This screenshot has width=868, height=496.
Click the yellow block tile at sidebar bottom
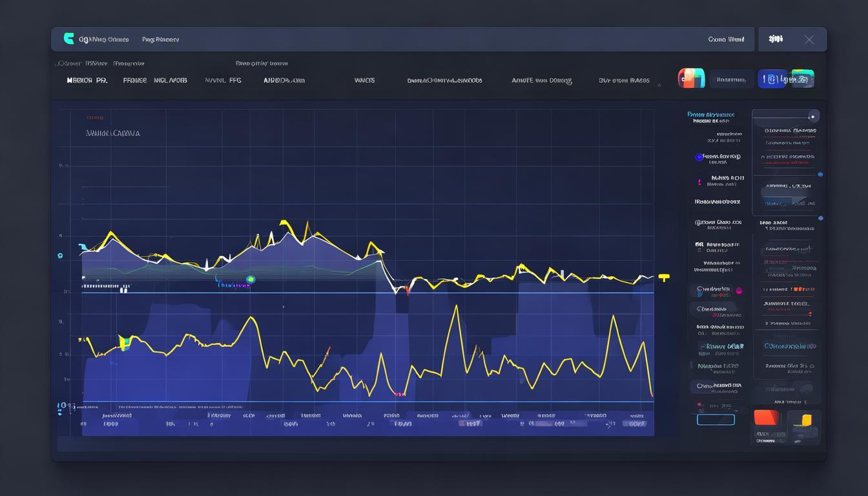click(804, 421)
